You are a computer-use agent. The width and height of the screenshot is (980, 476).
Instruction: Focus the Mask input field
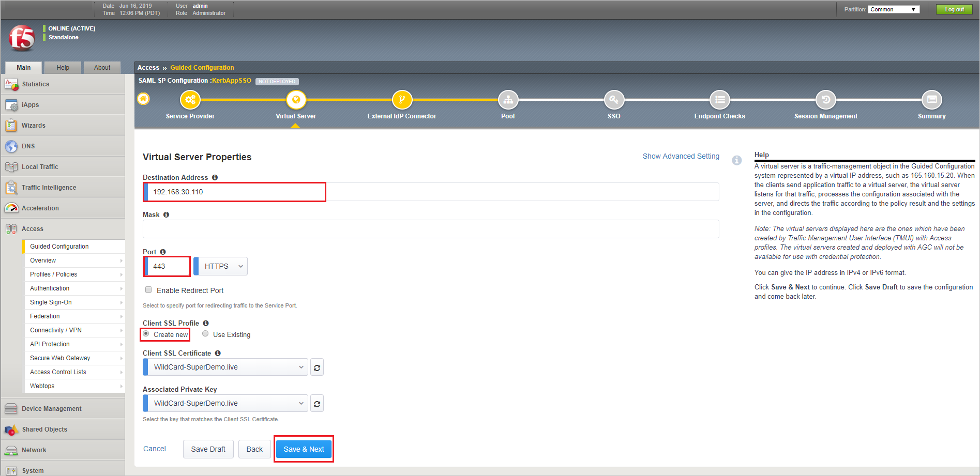(431, 229)
